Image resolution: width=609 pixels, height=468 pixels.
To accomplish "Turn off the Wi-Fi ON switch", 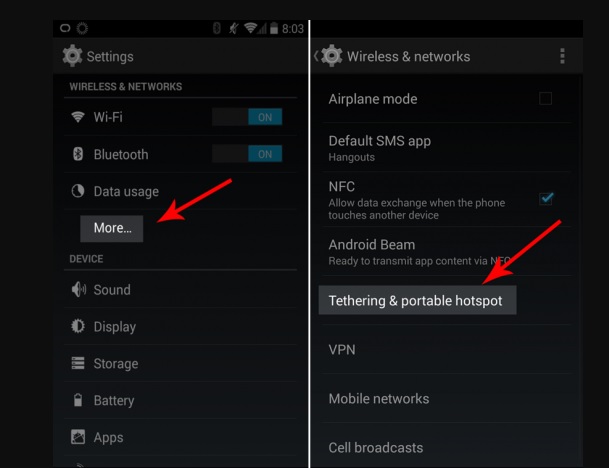I will [x=247, y=117].
